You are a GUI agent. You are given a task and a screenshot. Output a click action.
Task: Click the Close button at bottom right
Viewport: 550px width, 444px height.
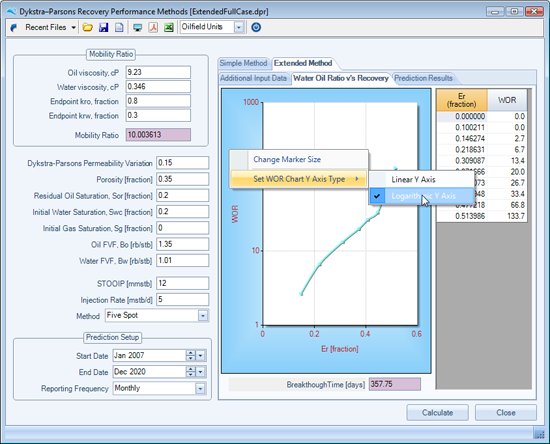pos(506,413)
